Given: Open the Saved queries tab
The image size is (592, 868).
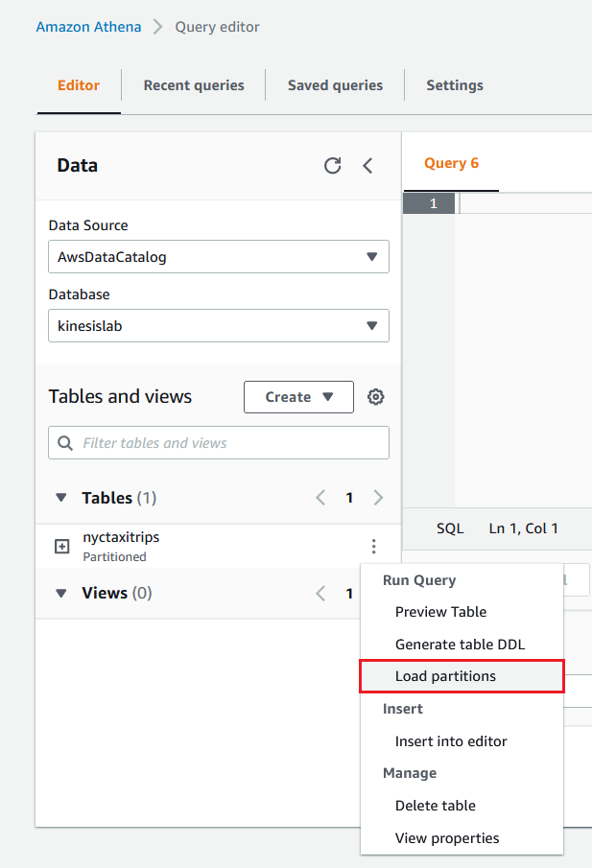Looking at the screenshot, I should 335,85.
